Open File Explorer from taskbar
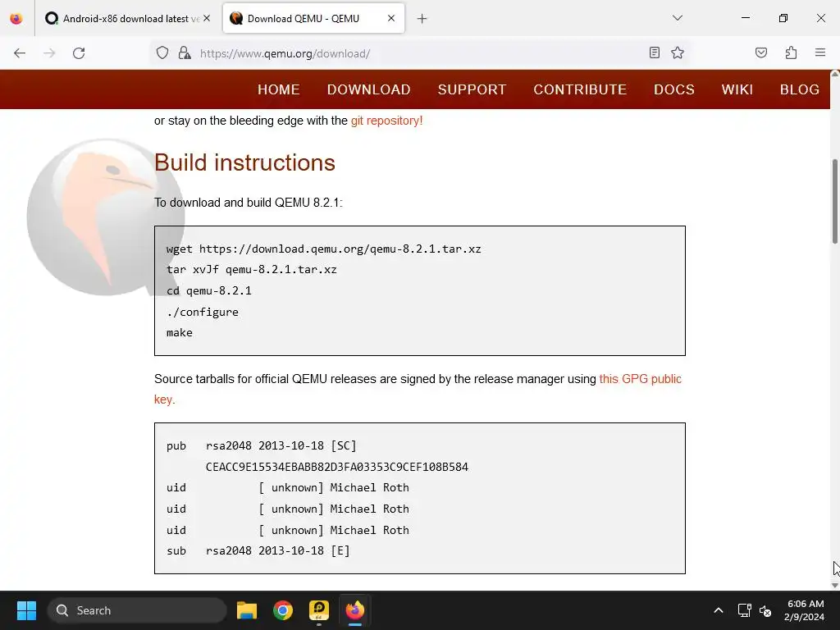The image size is (840, 630). pos(247,610)
